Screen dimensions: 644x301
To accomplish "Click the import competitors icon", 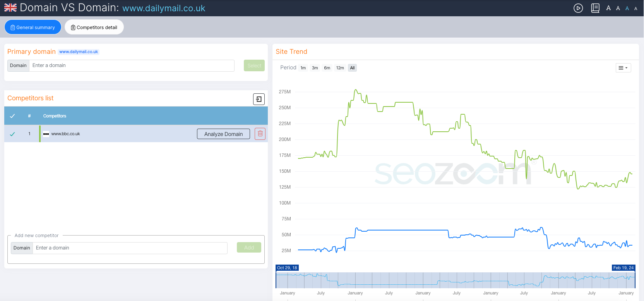I will [x=259, y=99].
